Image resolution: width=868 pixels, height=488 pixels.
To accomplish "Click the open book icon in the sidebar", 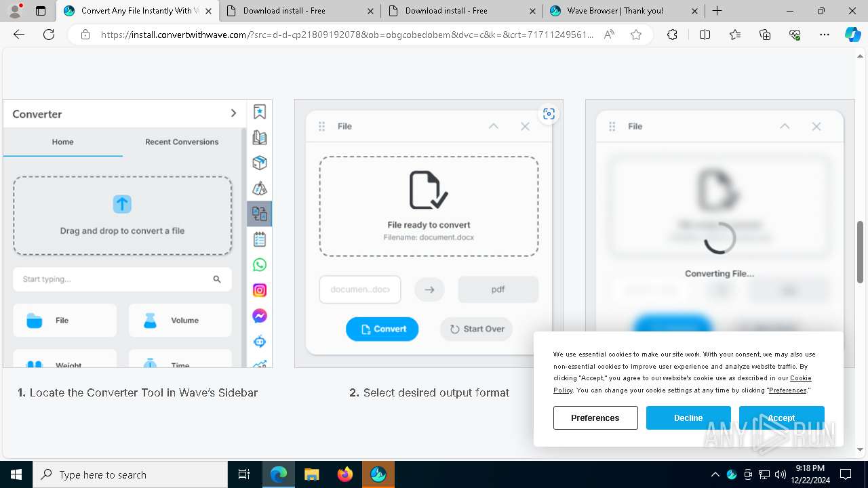I will coord(260,138).
